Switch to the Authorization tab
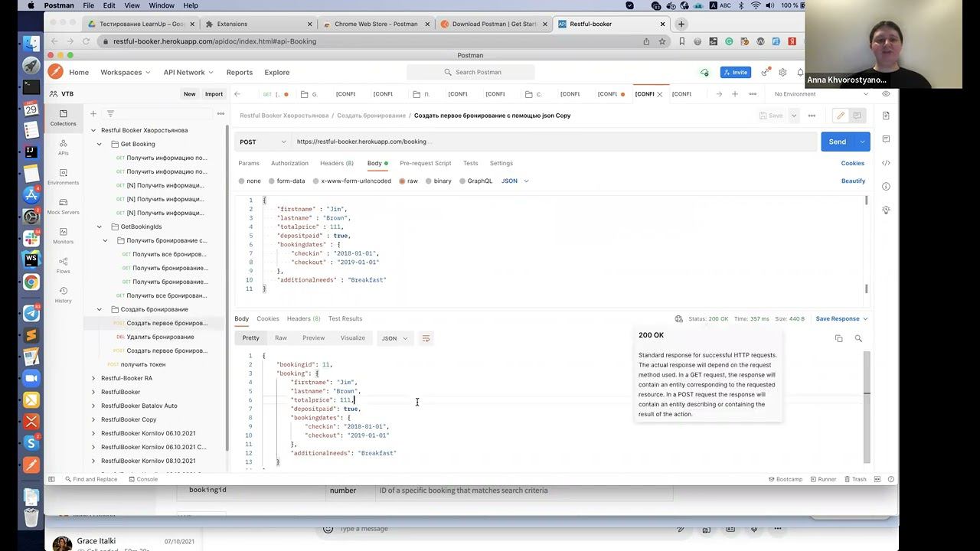The height and width of the screenshot is (551, 980). click(289, 163)
